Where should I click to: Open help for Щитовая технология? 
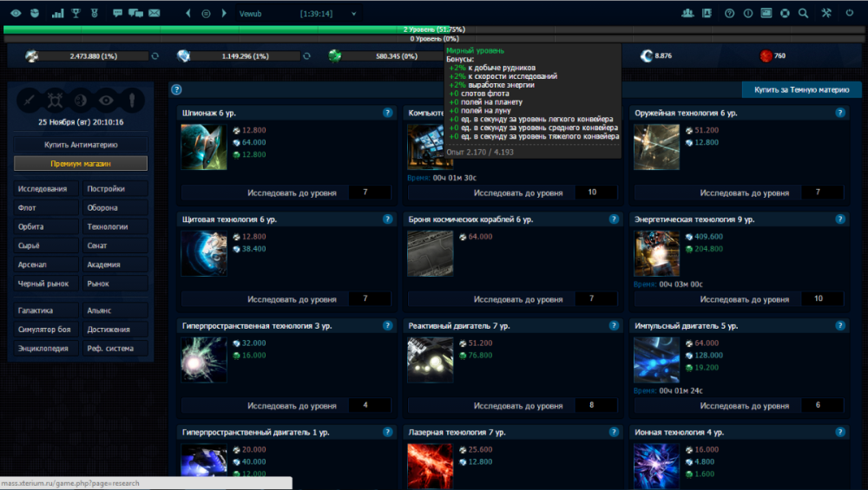click(x=387, y=219)
